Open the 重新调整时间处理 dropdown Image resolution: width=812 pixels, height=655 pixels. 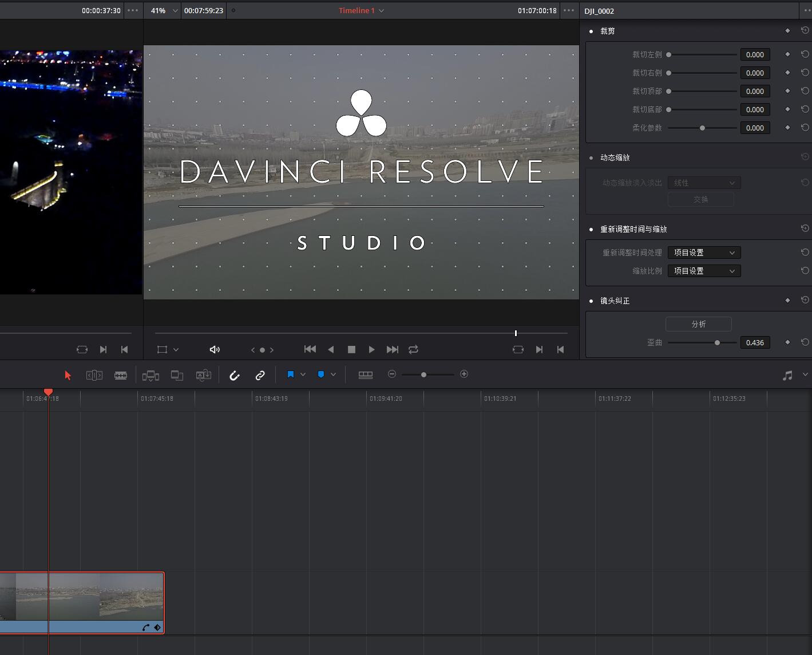[x=704, y=252]
